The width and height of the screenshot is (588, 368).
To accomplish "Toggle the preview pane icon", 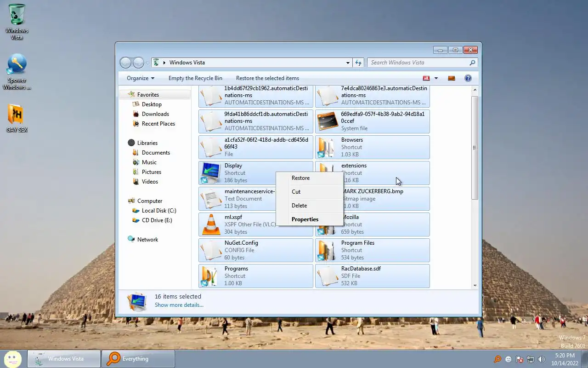I will coord(452,78).
